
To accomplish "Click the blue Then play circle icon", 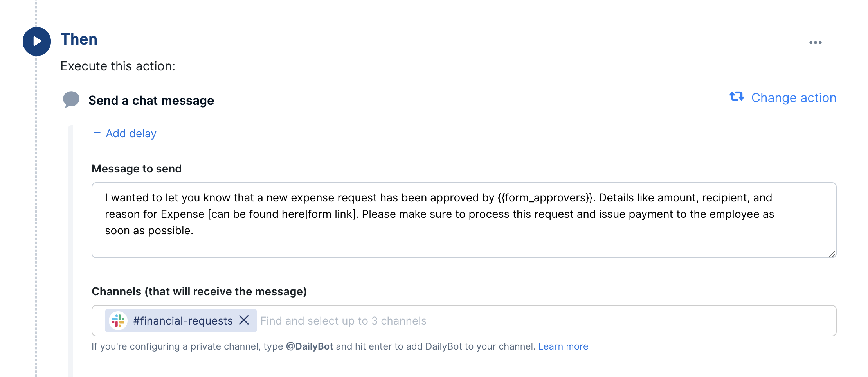I will click(x=37, y=41).
